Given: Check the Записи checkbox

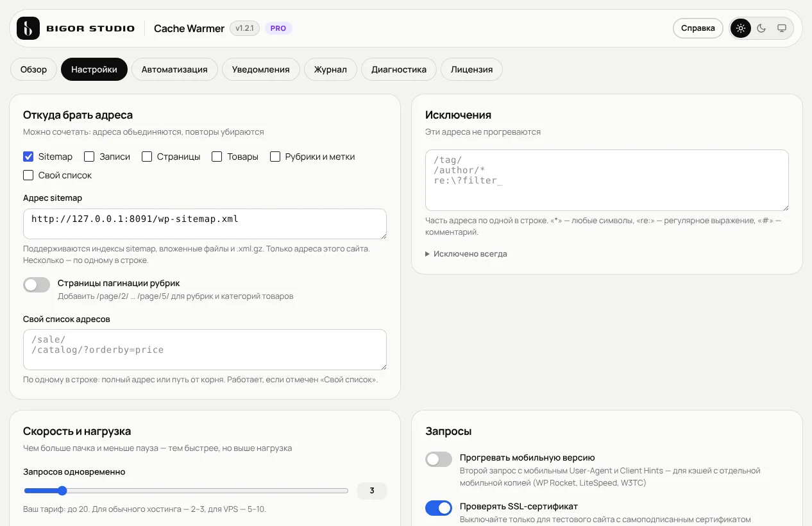Looking at the screenshot, I should (89, 157).
